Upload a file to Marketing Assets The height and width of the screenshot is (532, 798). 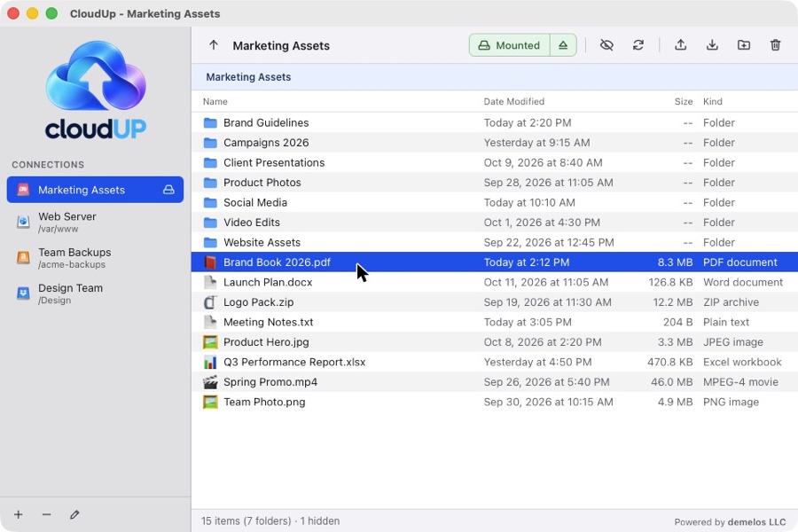click(680, 45)
